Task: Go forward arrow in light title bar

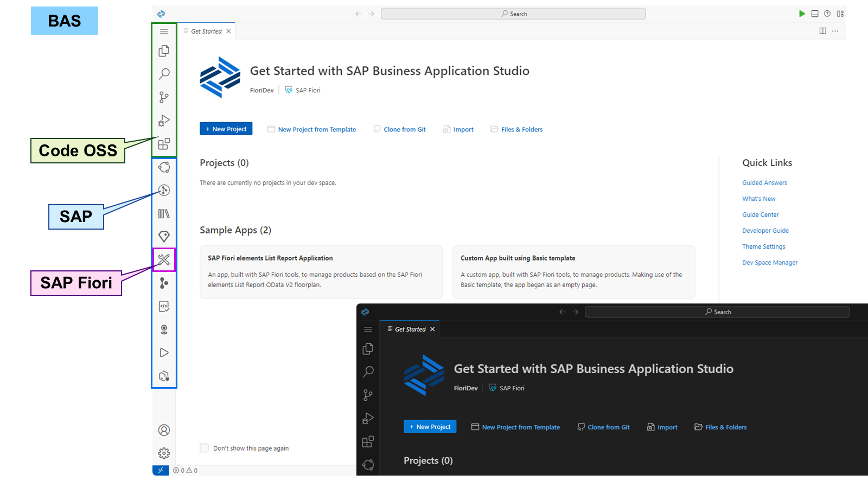Action: [371, 14]
